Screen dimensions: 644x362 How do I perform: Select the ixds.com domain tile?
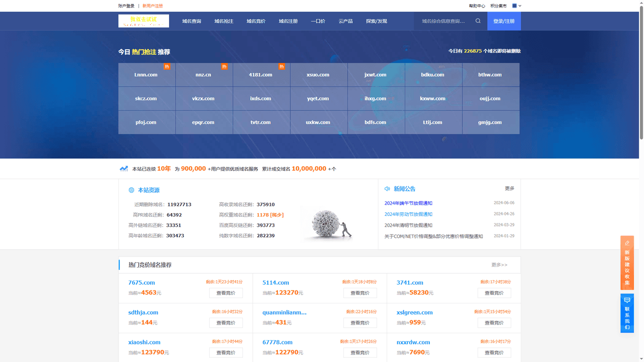[x=261, y=98]
